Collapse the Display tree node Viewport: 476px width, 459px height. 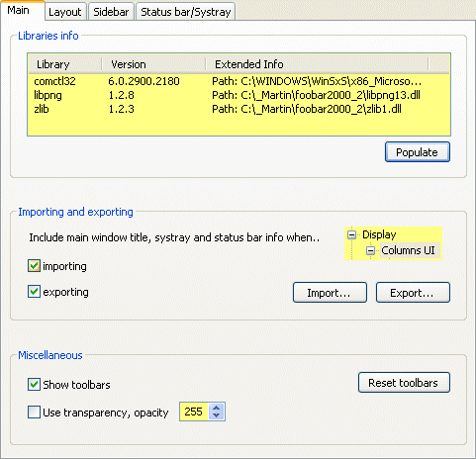(352, 234)
